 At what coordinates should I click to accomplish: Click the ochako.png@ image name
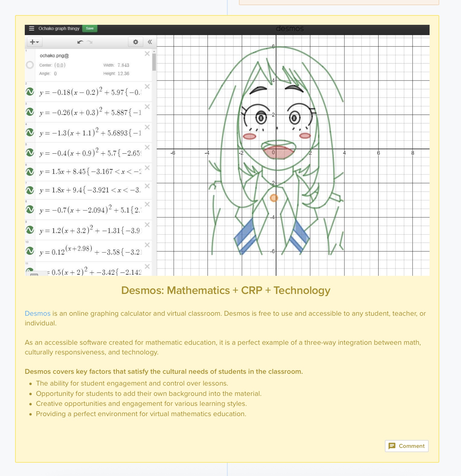54,56
